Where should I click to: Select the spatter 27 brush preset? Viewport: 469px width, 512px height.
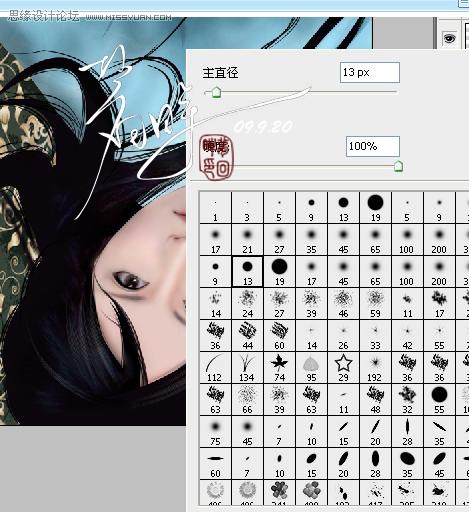click(x=279, y=304)
